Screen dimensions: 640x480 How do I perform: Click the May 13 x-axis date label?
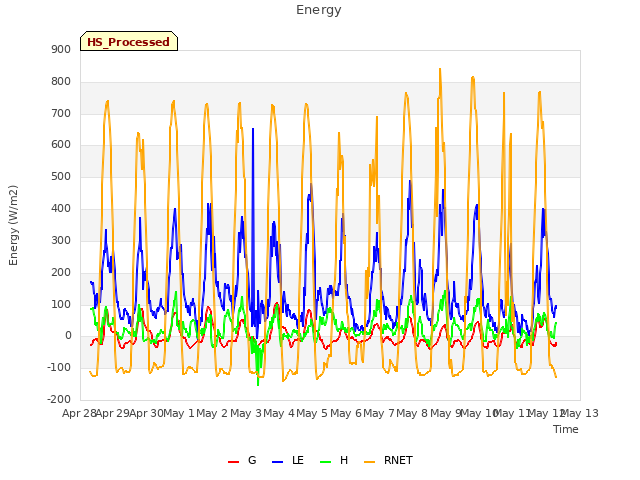click(x=580, y=413)
